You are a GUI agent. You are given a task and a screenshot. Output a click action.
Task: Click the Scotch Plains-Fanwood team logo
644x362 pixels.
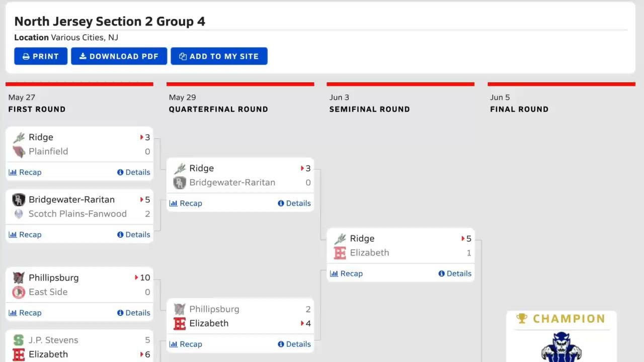click(x=19, y=214)
